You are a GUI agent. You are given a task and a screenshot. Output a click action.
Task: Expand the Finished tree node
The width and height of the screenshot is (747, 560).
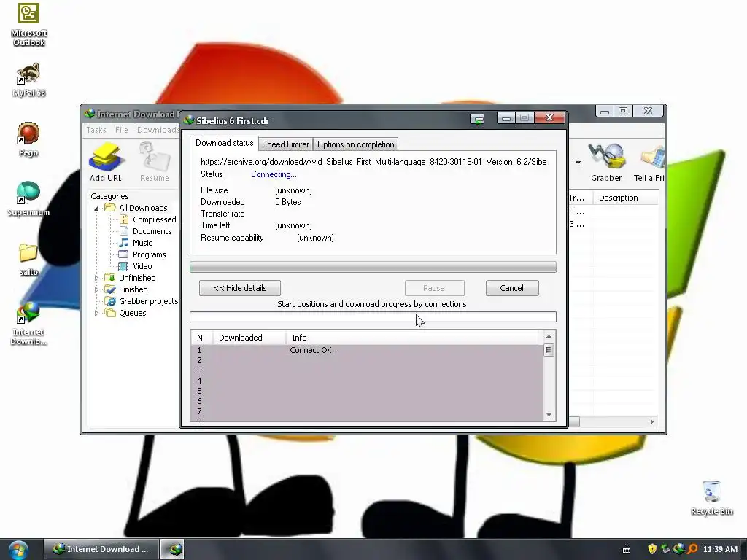click(97, 289)
